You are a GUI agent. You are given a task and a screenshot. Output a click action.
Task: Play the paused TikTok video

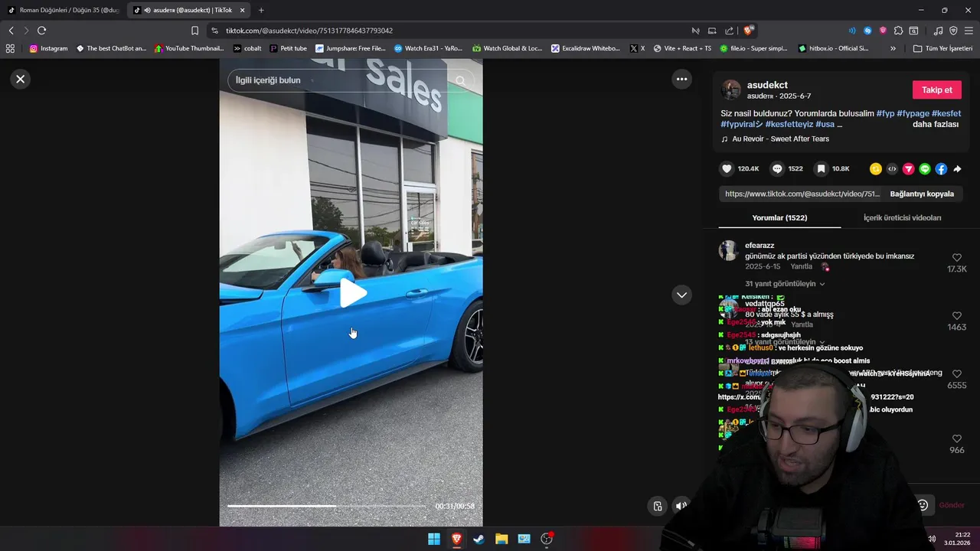(x=351, y=293)
